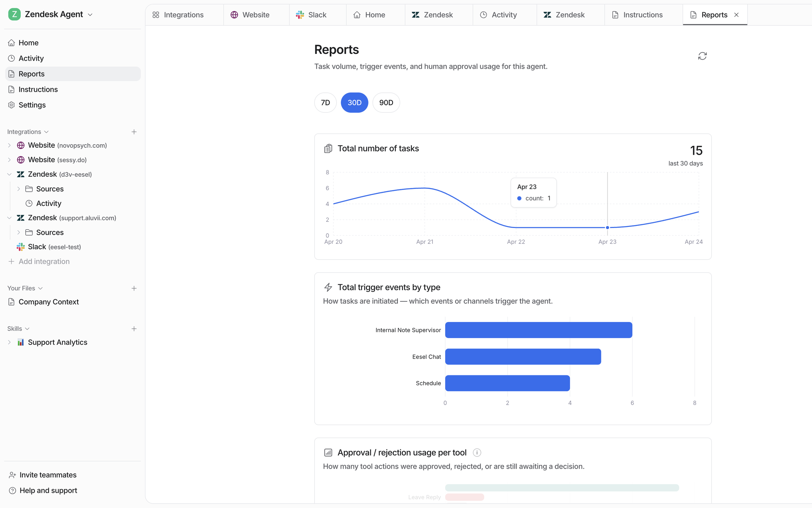Click the Support Analytics chart icon
Image resolution: width=812 pixels, height=508 pixels.
tap(21, 342)
